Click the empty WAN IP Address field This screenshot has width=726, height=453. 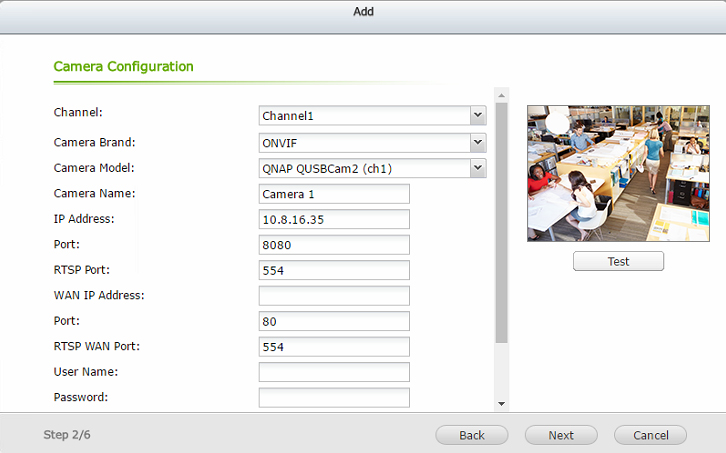tap(334, 296)
